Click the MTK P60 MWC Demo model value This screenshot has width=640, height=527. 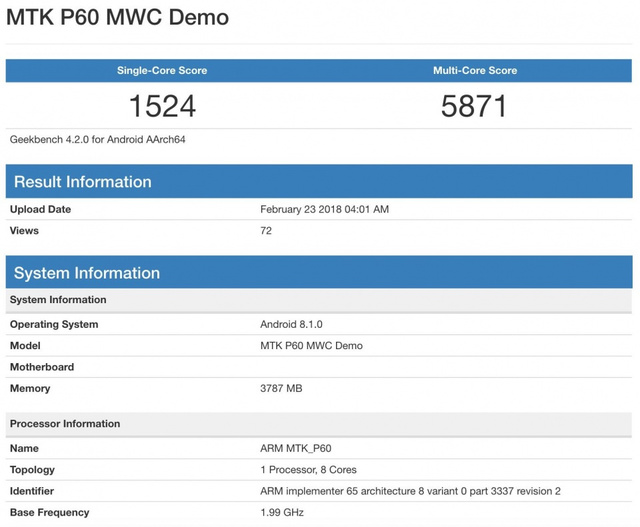click(311, 346)
